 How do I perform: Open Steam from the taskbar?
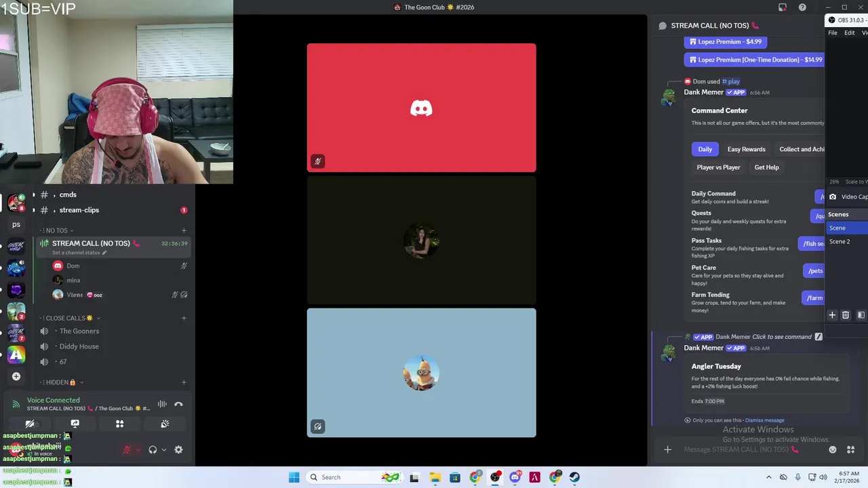tap(574, 477)
